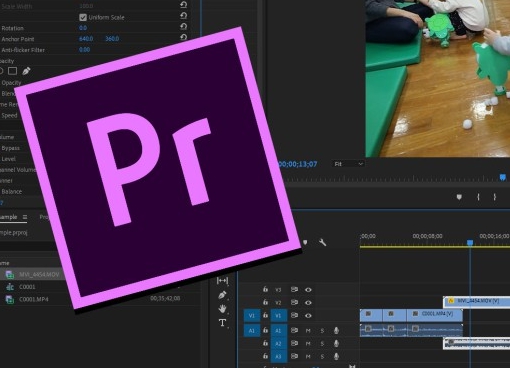Toggle sync lock on track A1
This screenshot has width=510, height=368.
pos(294,330)
